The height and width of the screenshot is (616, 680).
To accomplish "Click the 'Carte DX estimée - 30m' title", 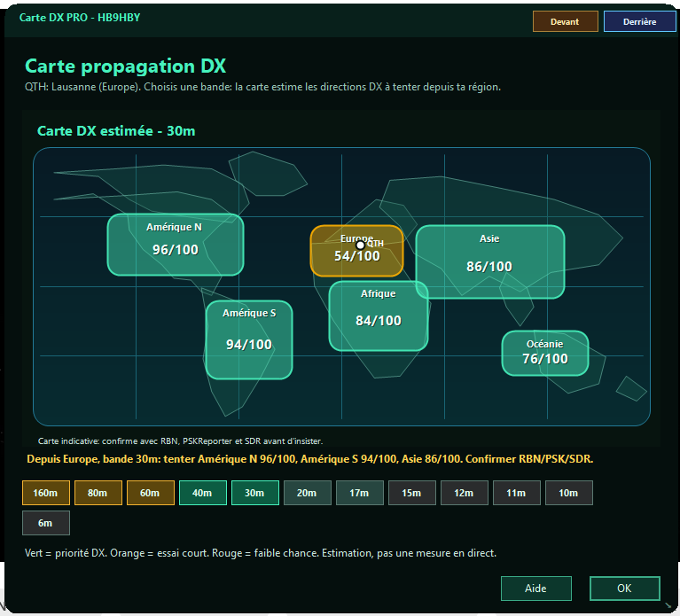I will [116, 131].
